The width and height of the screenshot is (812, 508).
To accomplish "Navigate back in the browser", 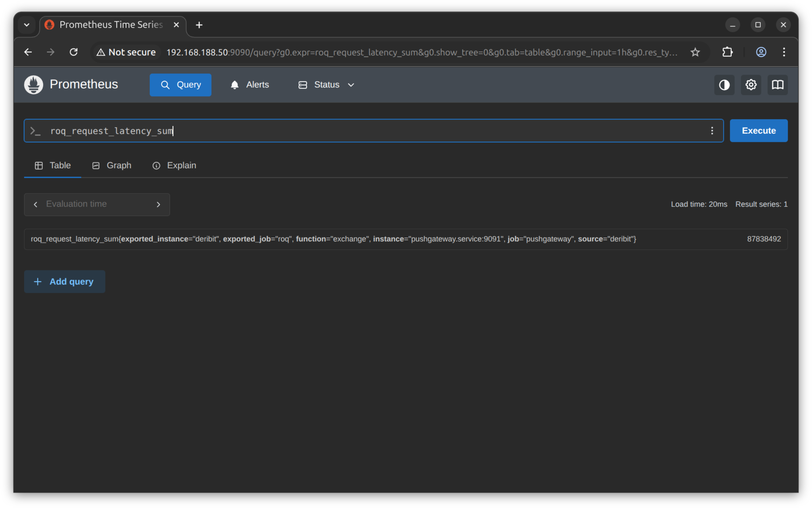I will coord(28,52).
